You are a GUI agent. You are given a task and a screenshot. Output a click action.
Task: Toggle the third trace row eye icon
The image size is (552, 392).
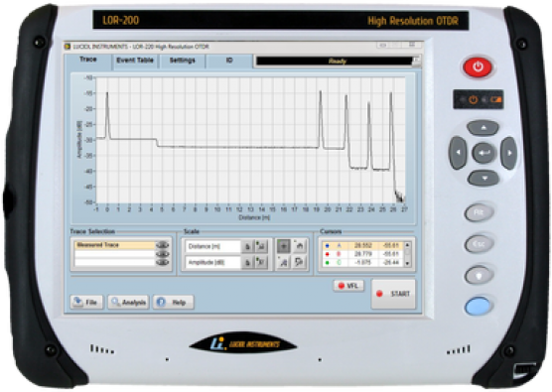[162, 262]
